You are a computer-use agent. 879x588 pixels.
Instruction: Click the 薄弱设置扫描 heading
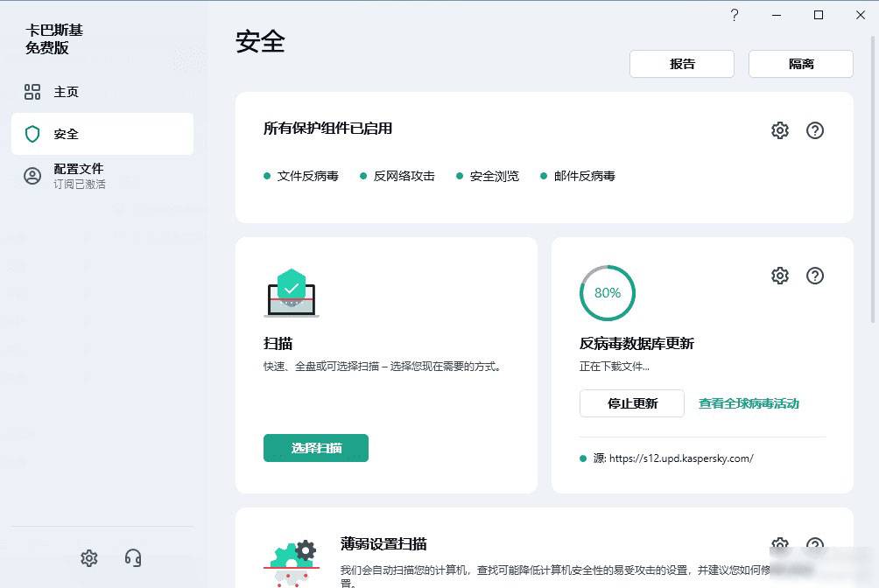(x=383, y=543)
